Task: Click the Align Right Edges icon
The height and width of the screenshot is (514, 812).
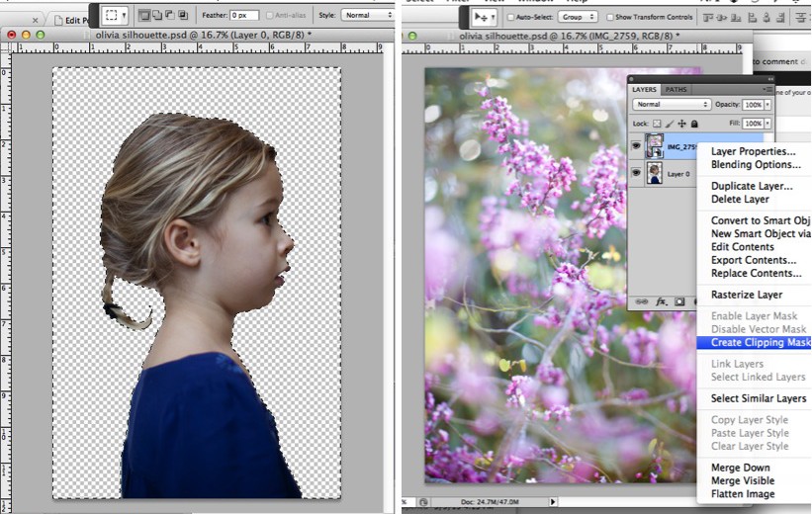Action: click(x=780, y=18)
